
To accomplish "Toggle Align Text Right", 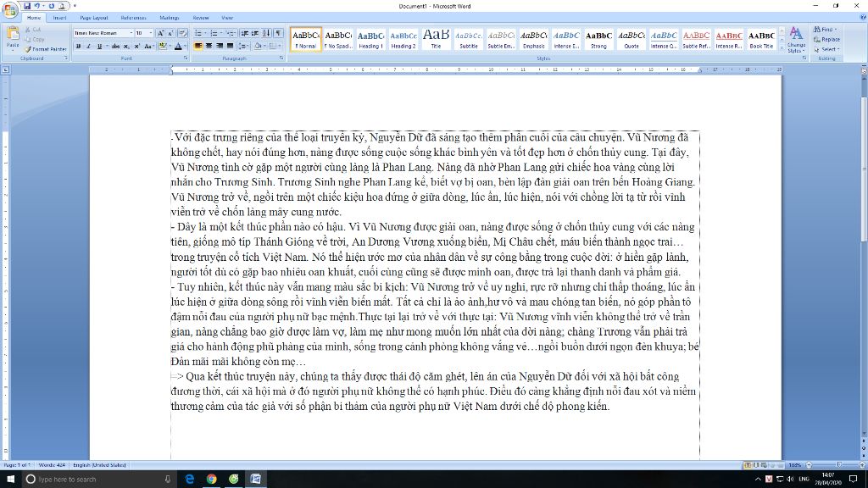I will coord(220,46).
